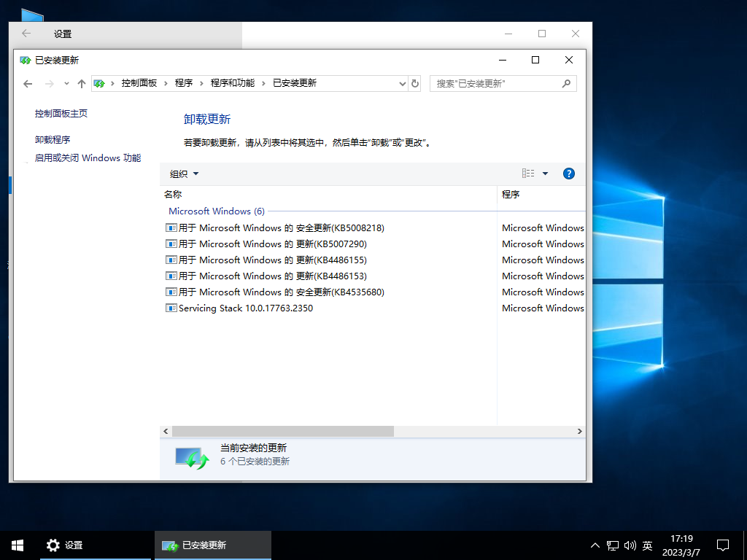Click the search magnifier icon
This screenshot has height=560, width=747.
click(566, 83)
